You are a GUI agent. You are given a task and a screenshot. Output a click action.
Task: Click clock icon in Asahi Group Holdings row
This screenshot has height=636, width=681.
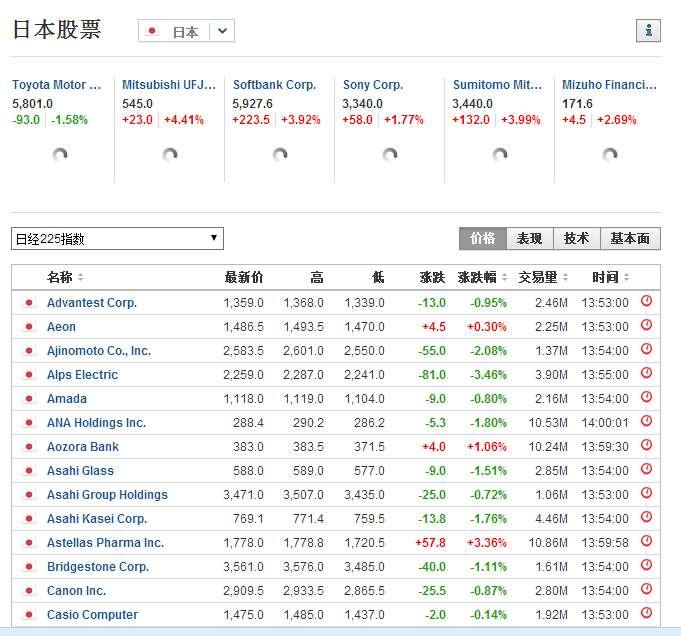pyautogui.click(x=646, y=493)
